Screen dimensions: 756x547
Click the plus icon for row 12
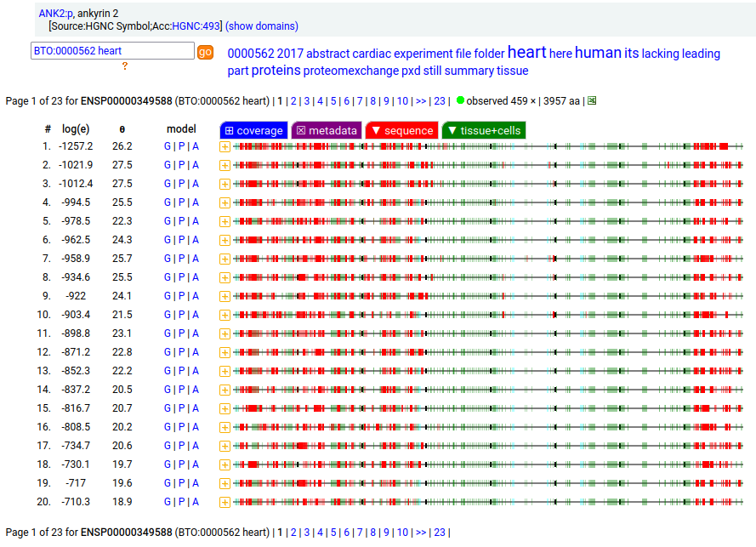[x=225, y=352]
